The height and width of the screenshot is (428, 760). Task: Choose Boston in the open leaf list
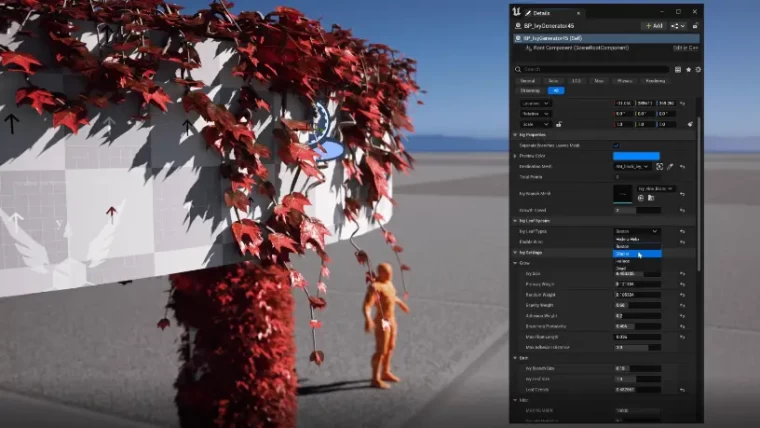(x=637, y=246)
